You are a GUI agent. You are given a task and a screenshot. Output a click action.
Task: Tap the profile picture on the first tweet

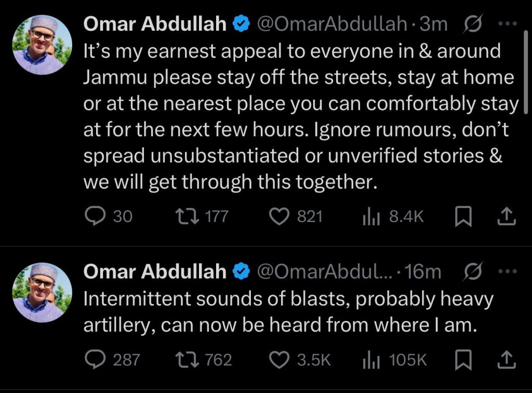tap(42, 45)
